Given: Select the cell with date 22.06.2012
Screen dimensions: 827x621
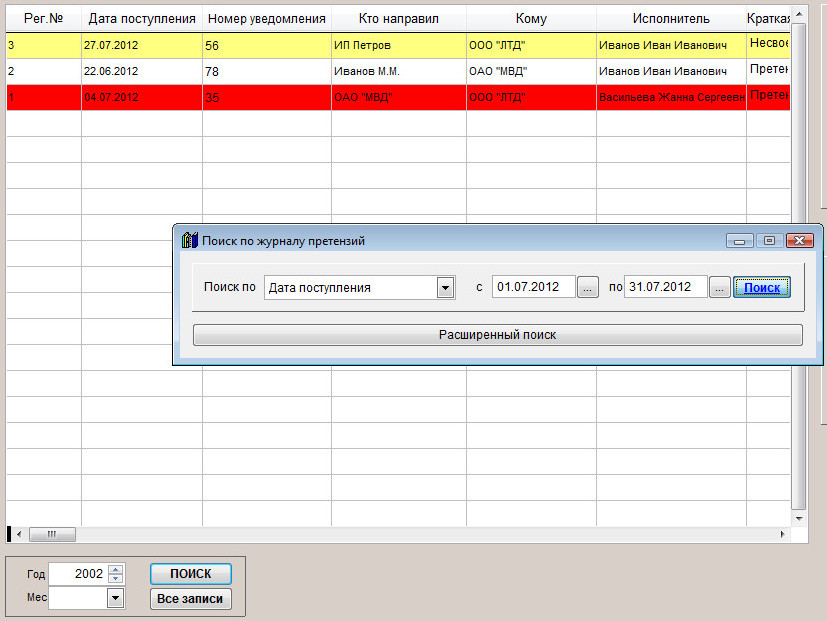Looking at the screenshot, I should 142,71.
